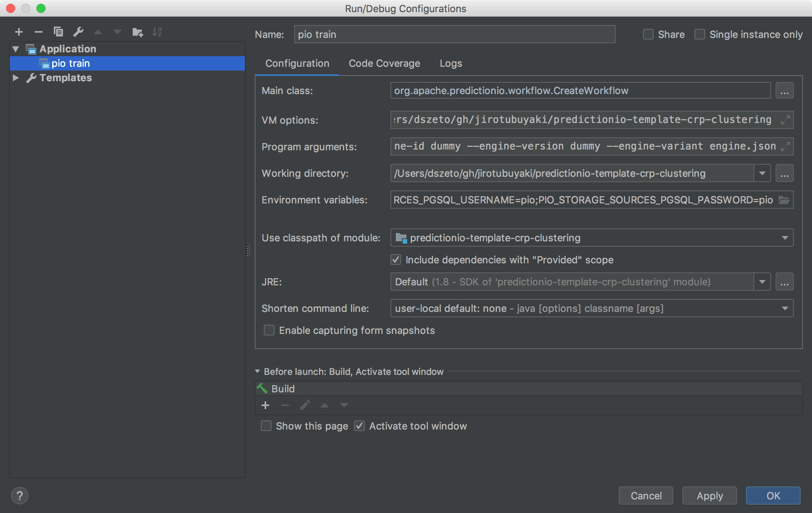Expand the VM options field editor
This screenshot has width=812, height=513.
(x=785, y=120)
